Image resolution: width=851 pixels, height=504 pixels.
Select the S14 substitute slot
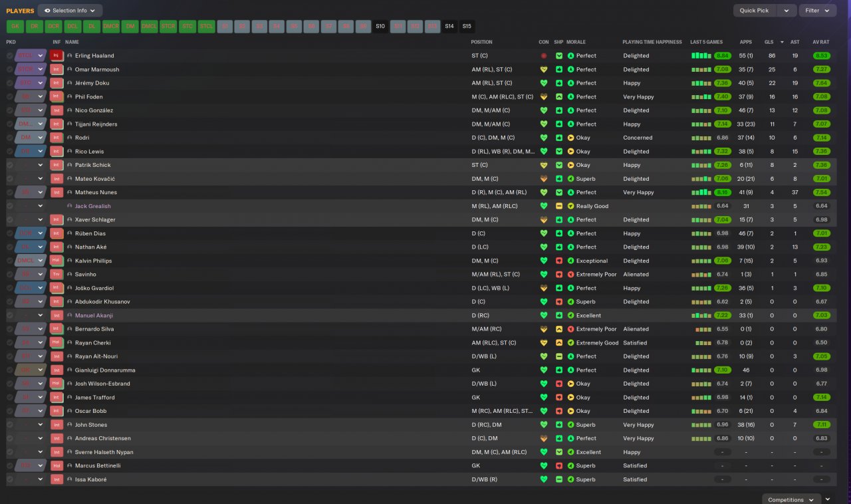point(449,27)
